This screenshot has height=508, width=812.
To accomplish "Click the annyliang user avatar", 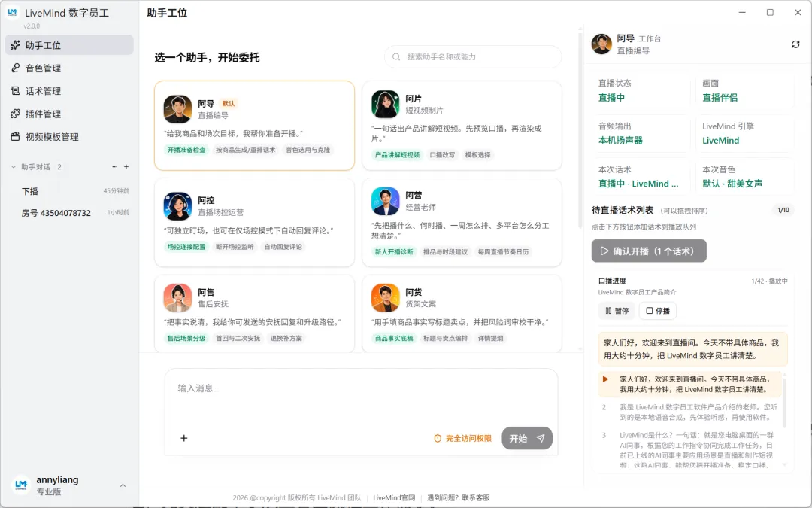I will tap(21, 485).
